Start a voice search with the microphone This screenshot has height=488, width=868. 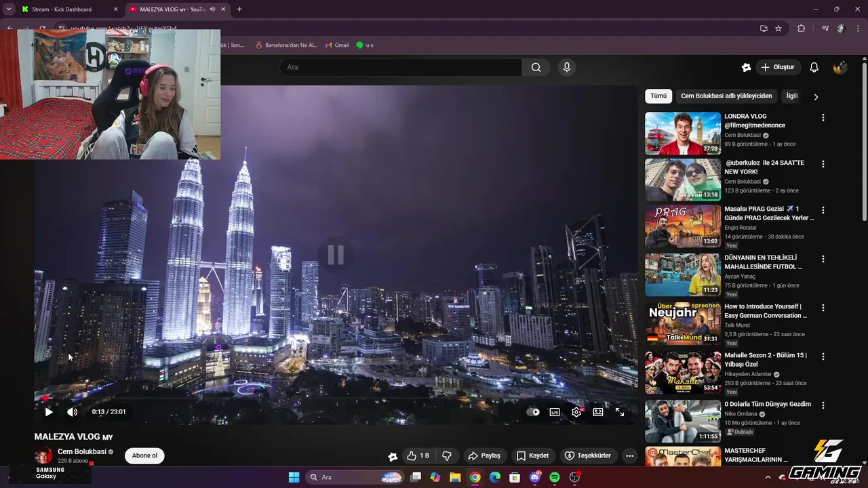click(x=567, y=67)
